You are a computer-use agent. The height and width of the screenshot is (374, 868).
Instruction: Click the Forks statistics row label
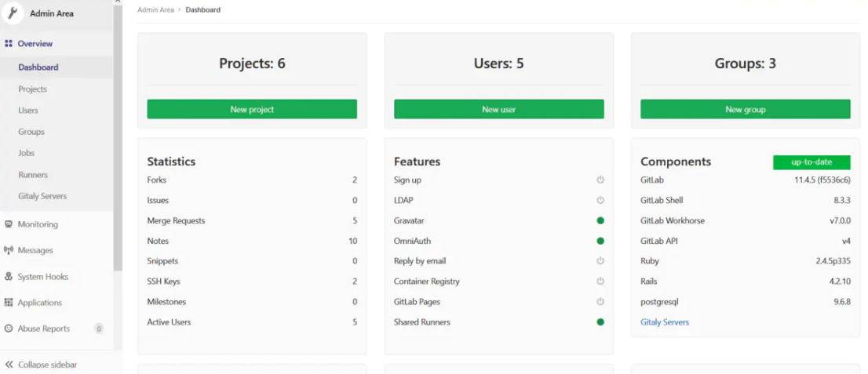point(157,180)
